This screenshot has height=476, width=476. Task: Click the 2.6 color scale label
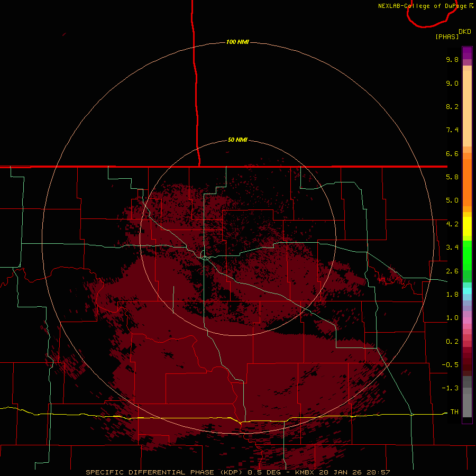452,271
